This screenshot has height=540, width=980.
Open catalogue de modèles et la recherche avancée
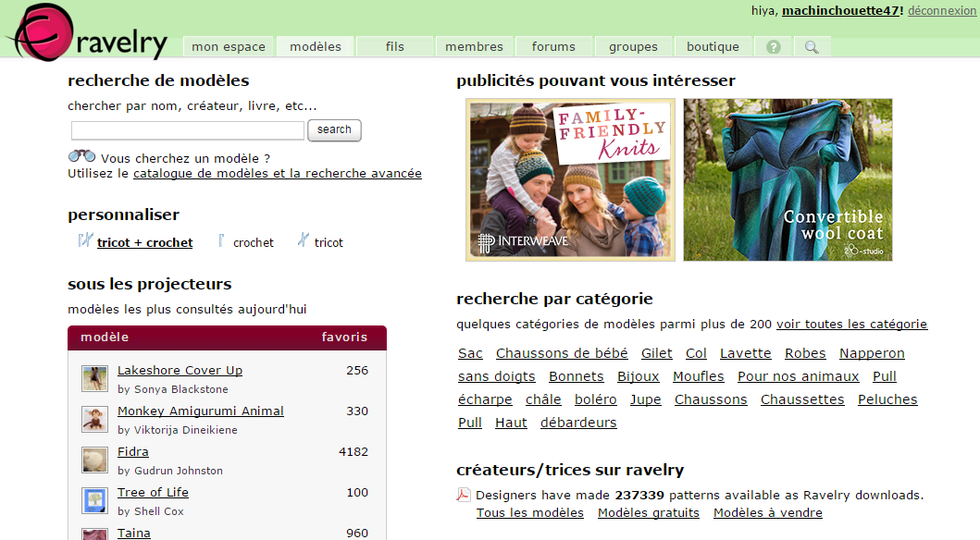(x=278, y=174)
